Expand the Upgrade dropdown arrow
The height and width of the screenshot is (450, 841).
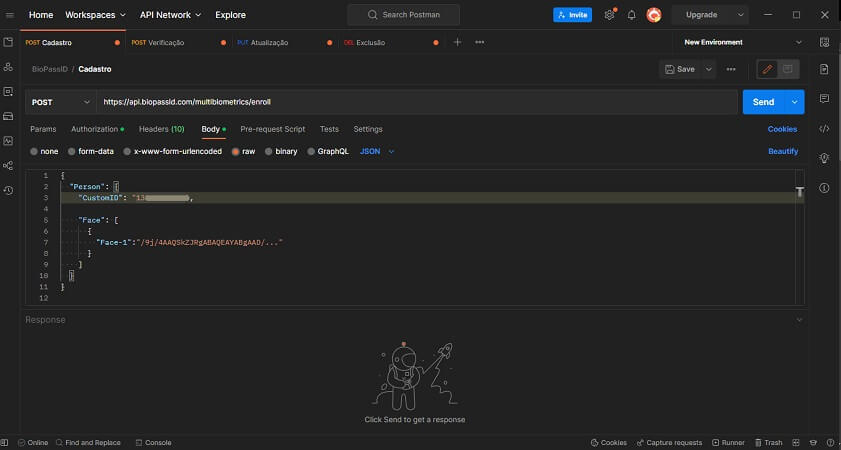(741, 15)
